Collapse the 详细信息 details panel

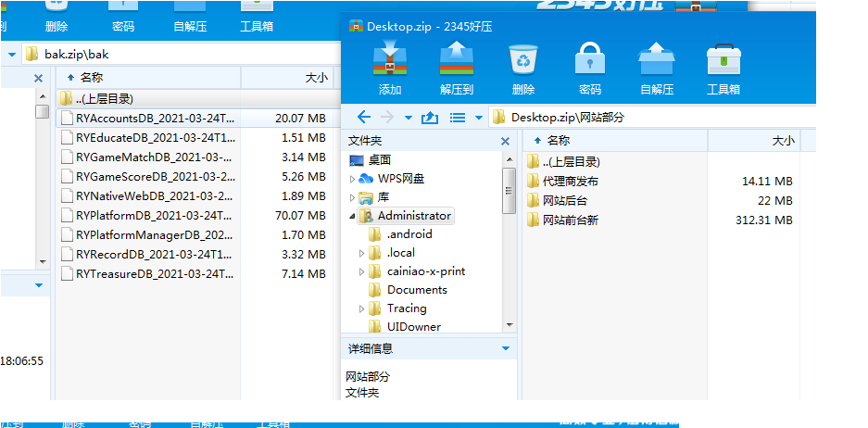(x=505, y=348)
